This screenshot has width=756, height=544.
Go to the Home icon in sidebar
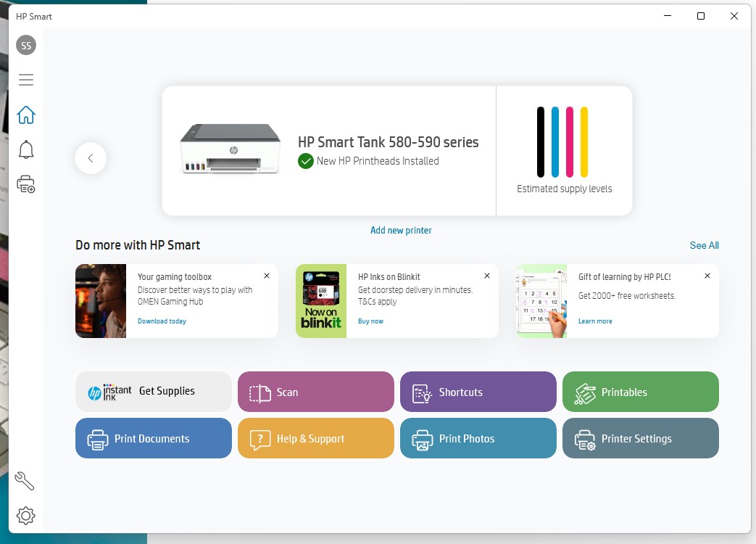pos(26,115)
